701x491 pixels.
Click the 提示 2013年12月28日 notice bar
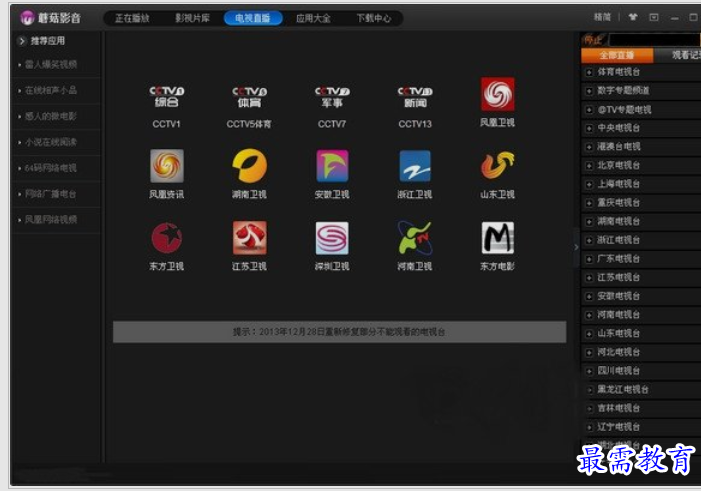pyautogui.click(x=339, y=332)
